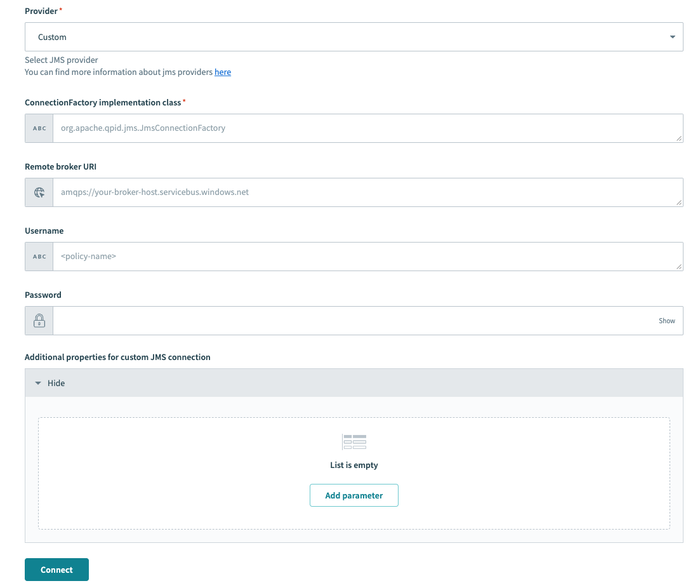Image resolution: width=700 pixels, height=588 pixels.
Task: Add a new connection parameter
Action: click(x=353, y=495)
